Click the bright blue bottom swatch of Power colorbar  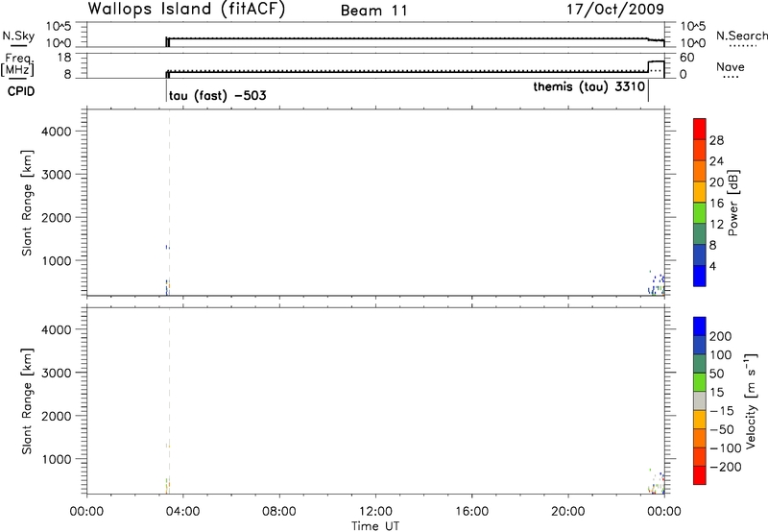point(700,276)
